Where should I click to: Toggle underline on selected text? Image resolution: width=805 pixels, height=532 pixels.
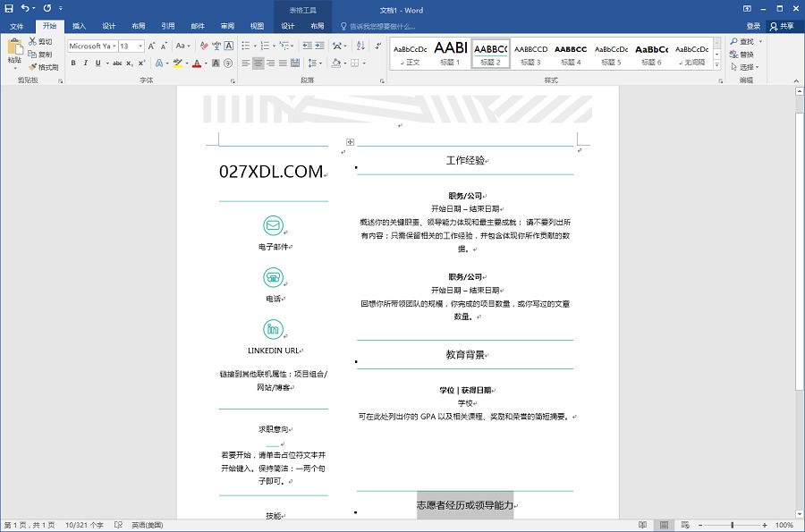(97, 63)
